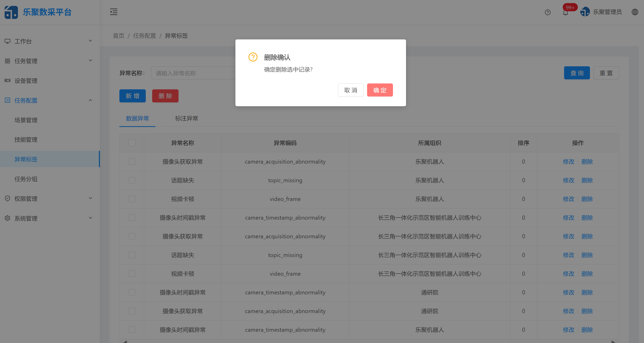Select the 设备管理 camera icon in sidebar
Image resolution: width=644 pixels, height=343 pixels.
tap(7, 80)
